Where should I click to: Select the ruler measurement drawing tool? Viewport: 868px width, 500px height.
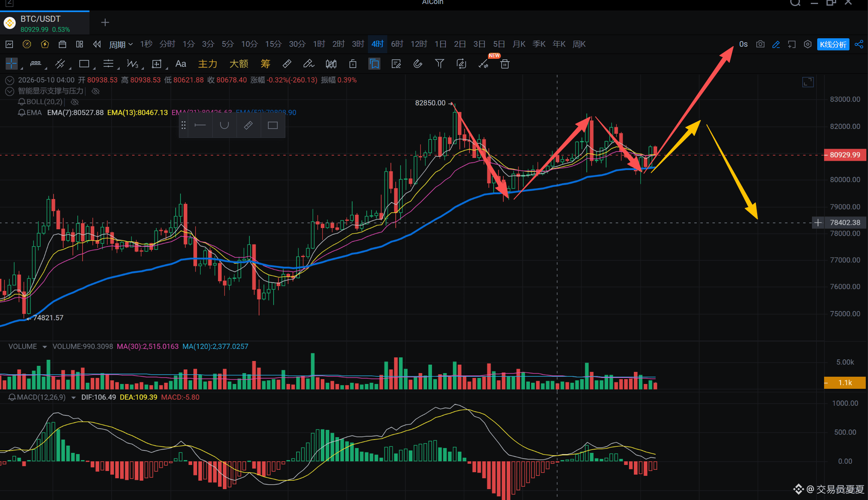click(35, 64)
